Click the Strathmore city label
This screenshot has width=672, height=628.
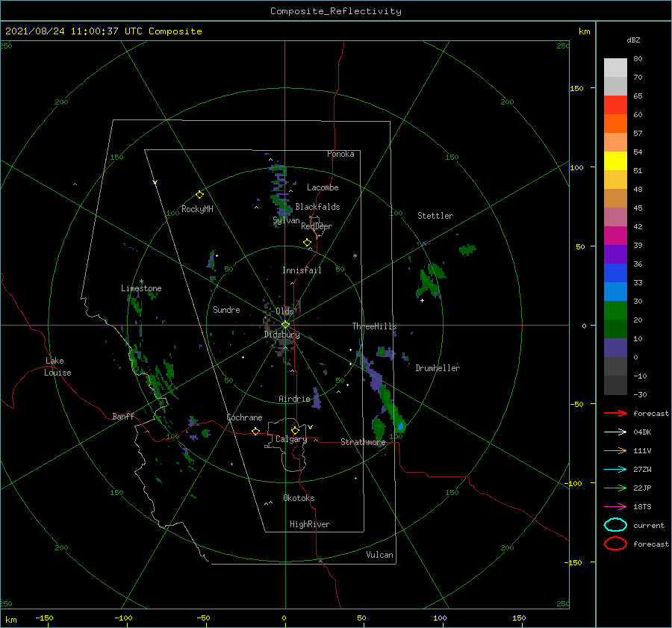point(363,441)
